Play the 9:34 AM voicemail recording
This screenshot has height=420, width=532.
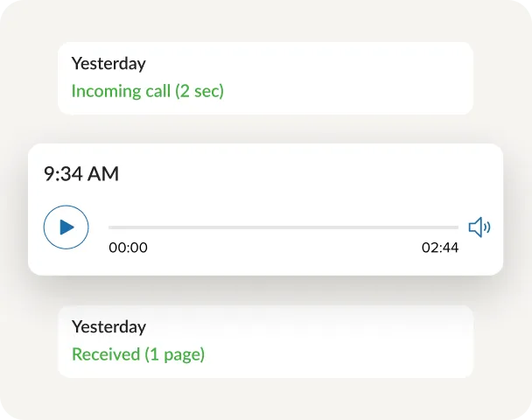(x=66, y=227)
